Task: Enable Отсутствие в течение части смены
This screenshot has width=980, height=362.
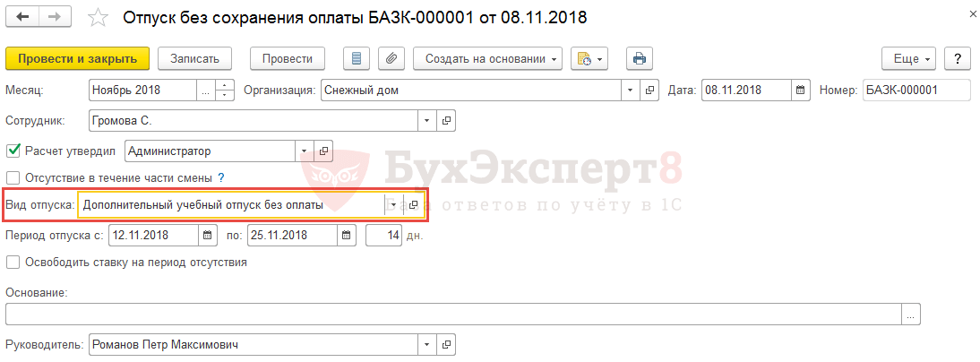Action: tap(13, 178)
